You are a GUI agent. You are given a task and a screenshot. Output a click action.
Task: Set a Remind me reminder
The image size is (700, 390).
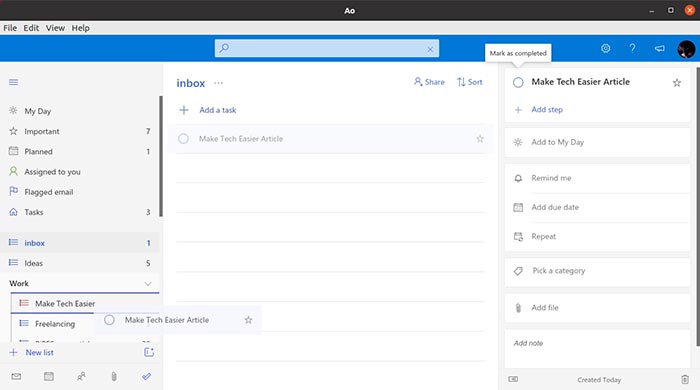[x=597, y=178]
